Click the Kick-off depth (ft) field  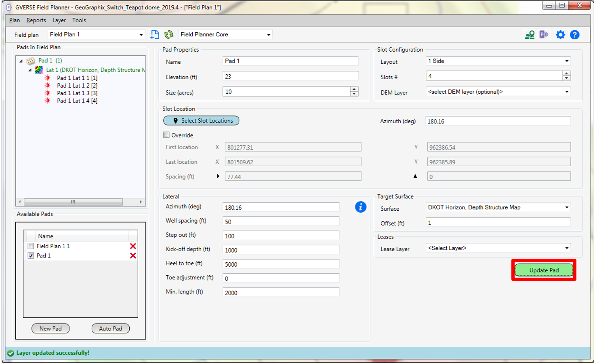[x=281, y=250]
